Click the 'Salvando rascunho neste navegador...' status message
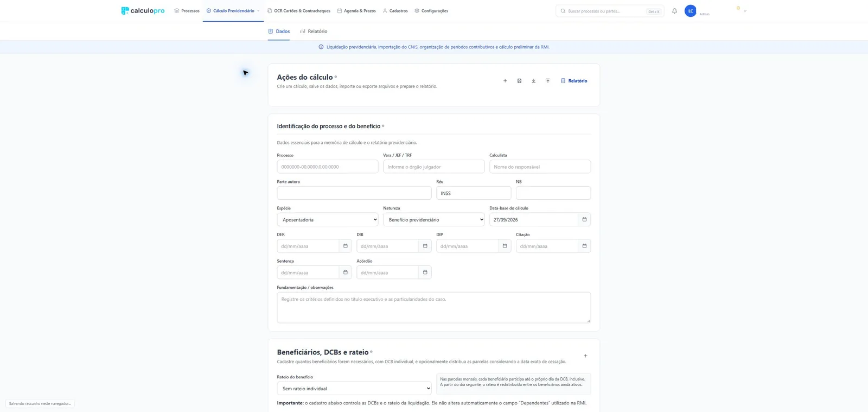This screenshot has width=868, height=412. pyautogui.click(x=40, y=404)
